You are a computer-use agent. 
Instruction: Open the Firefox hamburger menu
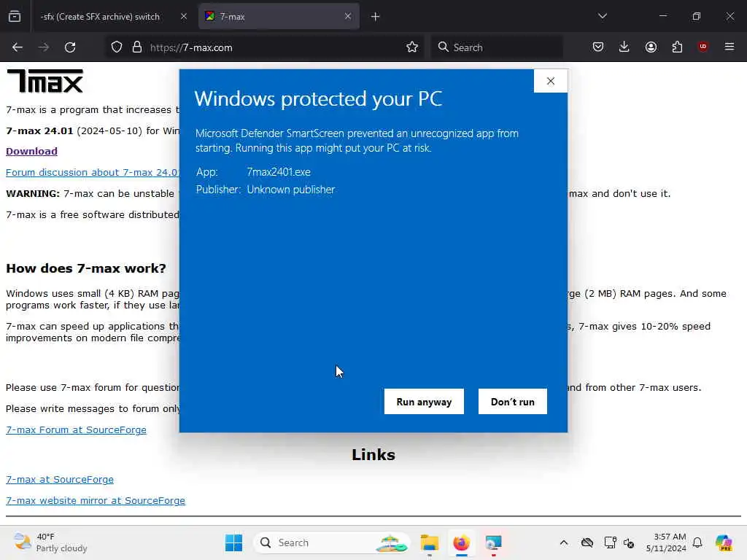(729, 47)
